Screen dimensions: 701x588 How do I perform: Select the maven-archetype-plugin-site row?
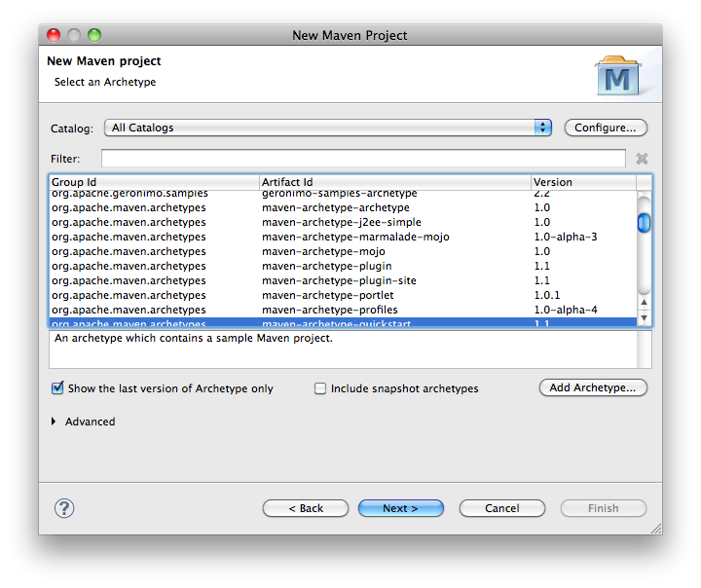343,280
